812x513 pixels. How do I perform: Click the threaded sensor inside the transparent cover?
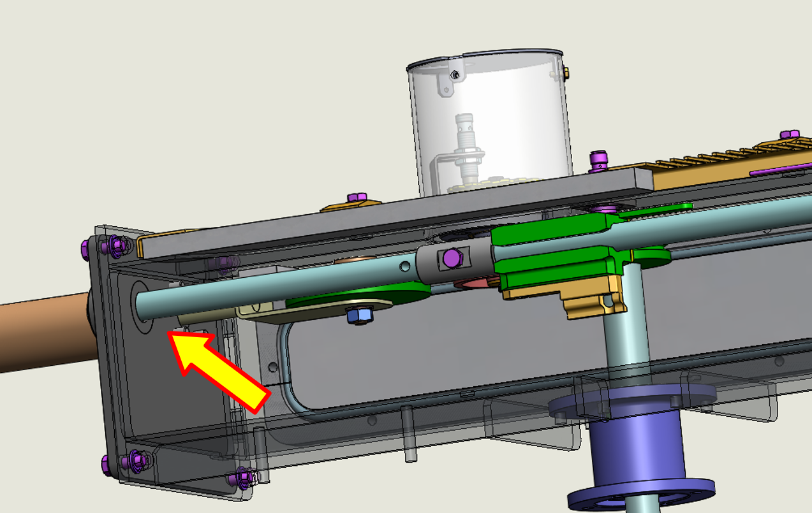tap(468, 147)
